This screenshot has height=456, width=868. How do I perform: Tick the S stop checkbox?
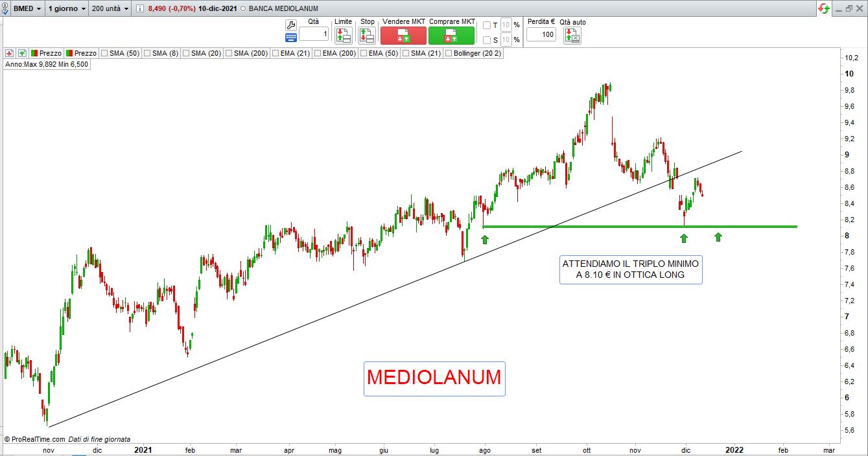[487, 40]
